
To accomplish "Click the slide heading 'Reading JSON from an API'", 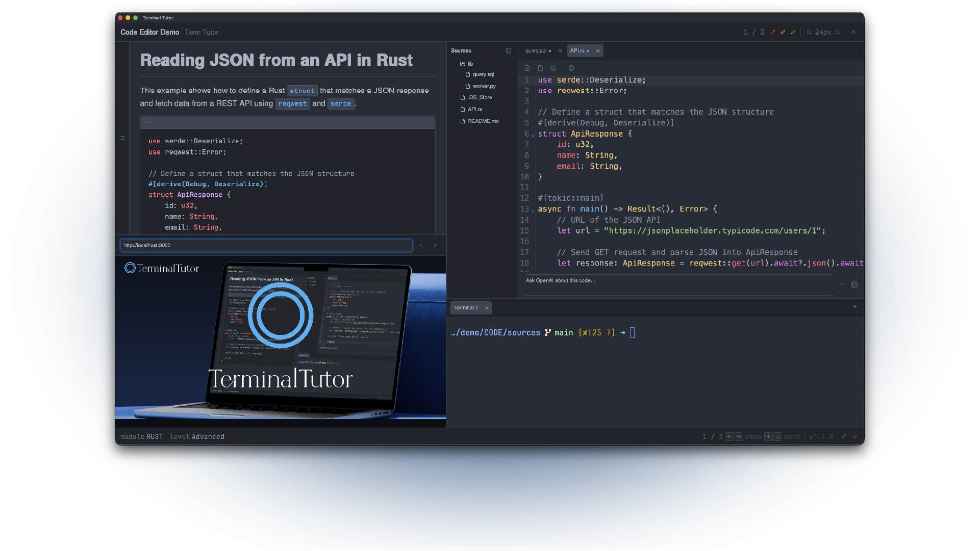I will tap(277, 60).
